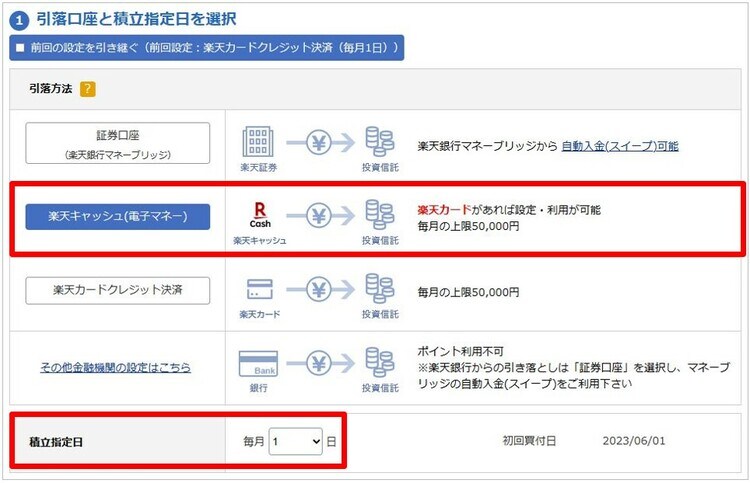
Task: Open the 引落方法 yellow help icon
Action: tap(88, 89)
